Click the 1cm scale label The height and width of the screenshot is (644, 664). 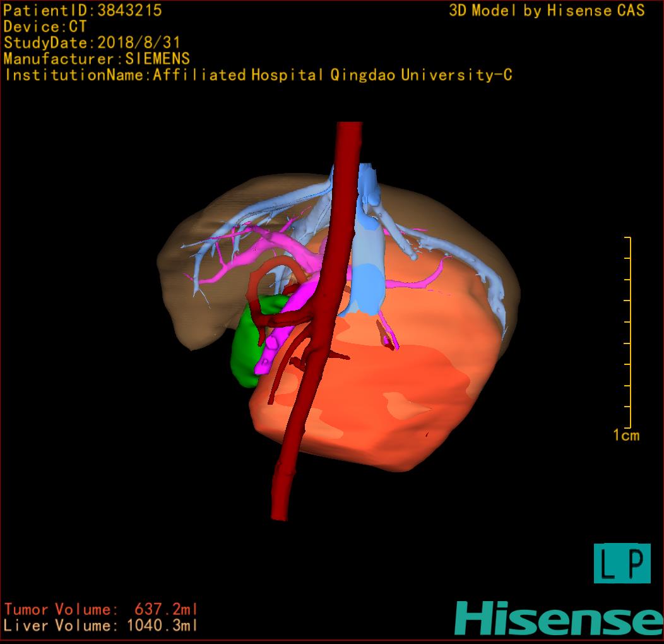pos(625,435)
